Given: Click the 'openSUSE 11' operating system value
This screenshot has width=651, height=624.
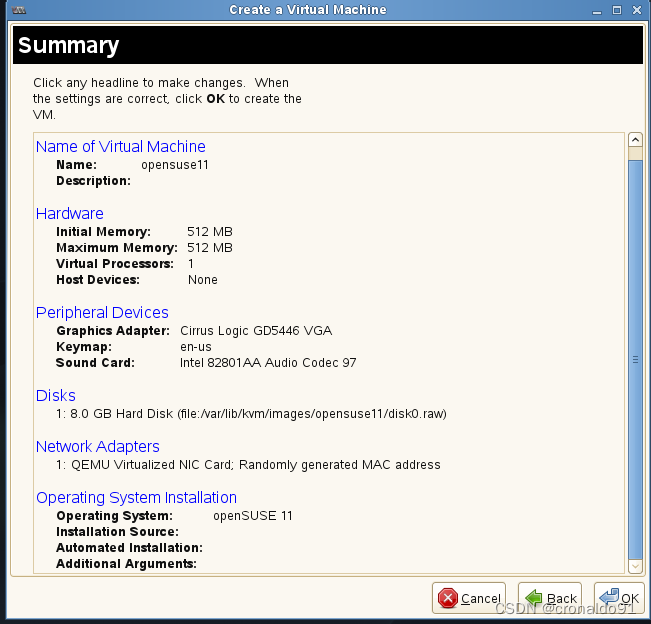Looking at the screenshot, I should [253, 516].
